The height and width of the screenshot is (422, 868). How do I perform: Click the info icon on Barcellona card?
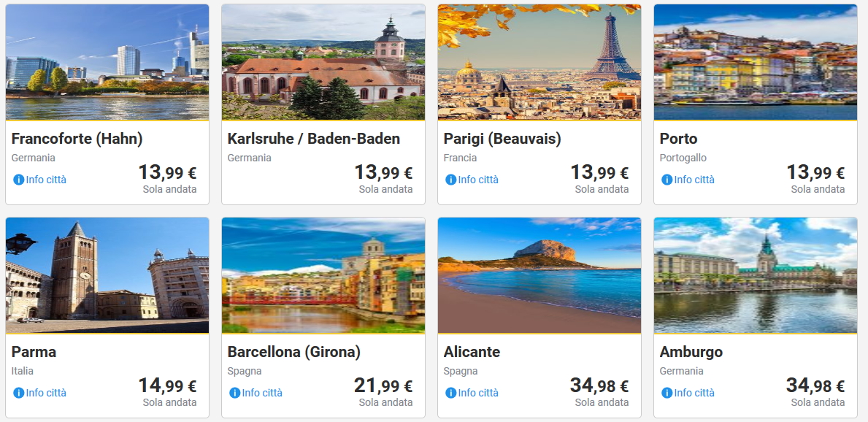point(234,393)
